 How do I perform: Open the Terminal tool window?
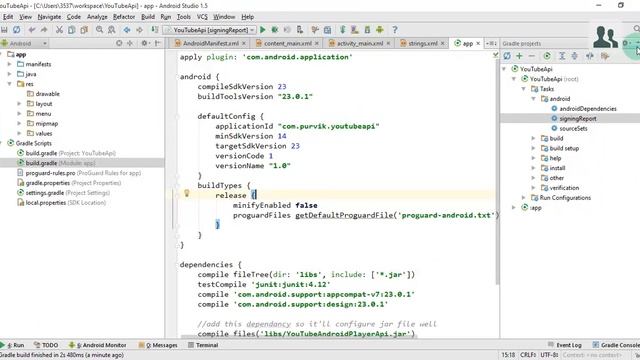tap(203, 345)
